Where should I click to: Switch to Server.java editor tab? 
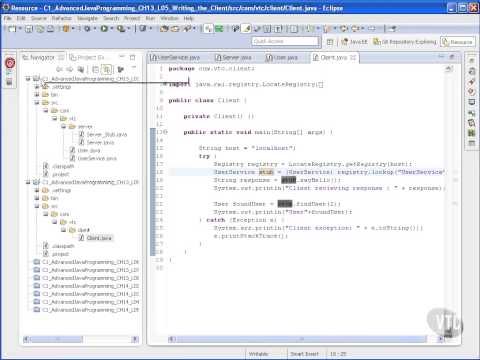click(233, 58)
